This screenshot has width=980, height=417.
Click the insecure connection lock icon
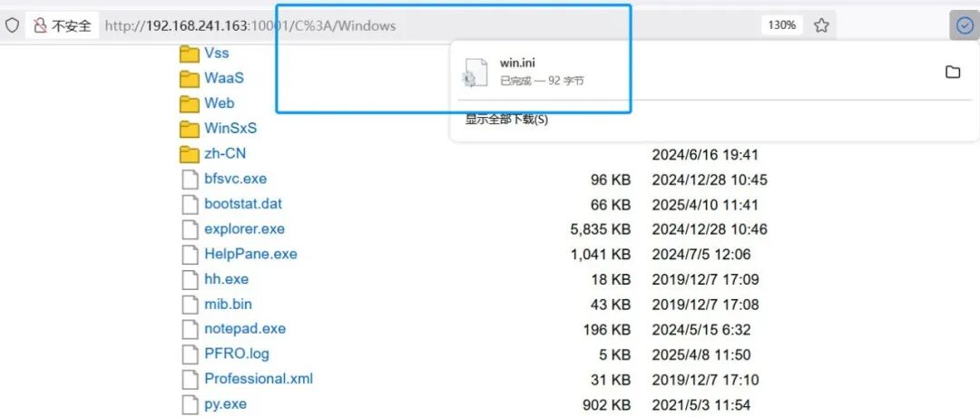pos(40,25)
